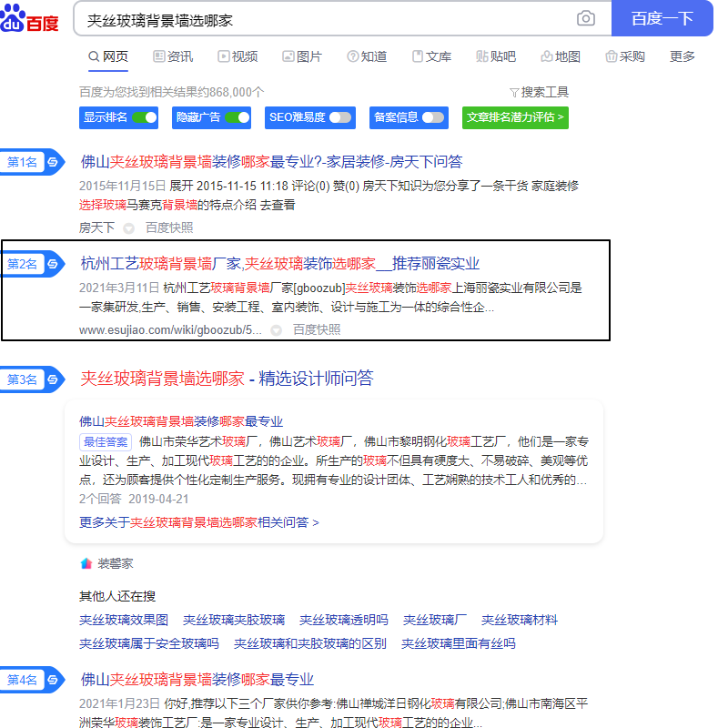Click the 装馨家 source name
The image size is (728, 728).
pyautogui.click(x=116, y=563)
